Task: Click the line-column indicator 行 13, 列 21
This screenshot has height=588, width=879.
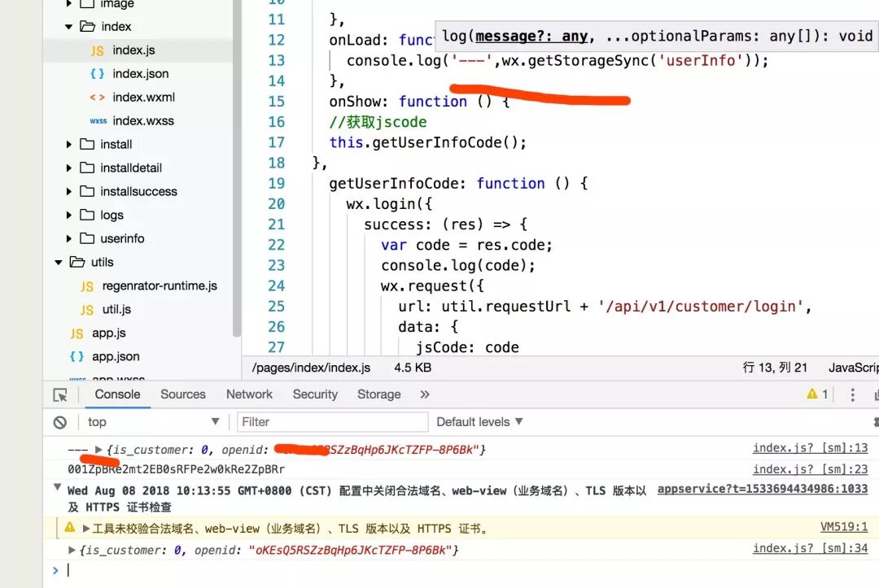Action: [776, 368]
